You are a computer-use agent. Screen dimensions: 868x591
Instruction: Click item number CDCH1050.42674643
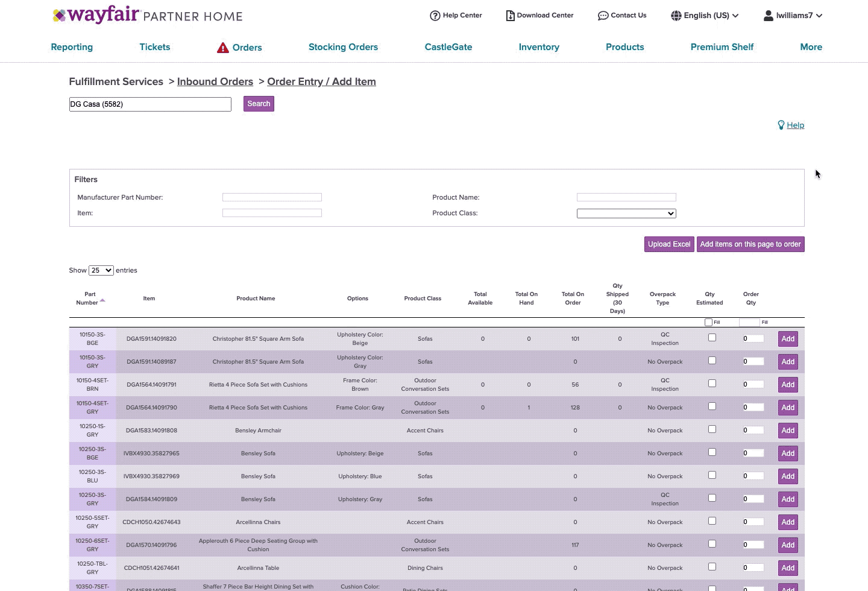point(151,522)
